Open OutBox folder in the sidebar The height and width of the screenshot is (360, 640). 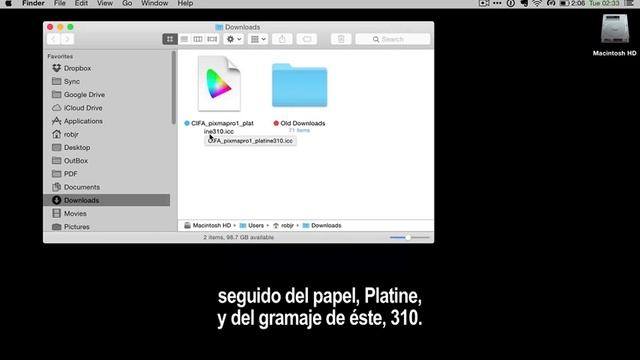pyautogui.click(x=107, y=160)
